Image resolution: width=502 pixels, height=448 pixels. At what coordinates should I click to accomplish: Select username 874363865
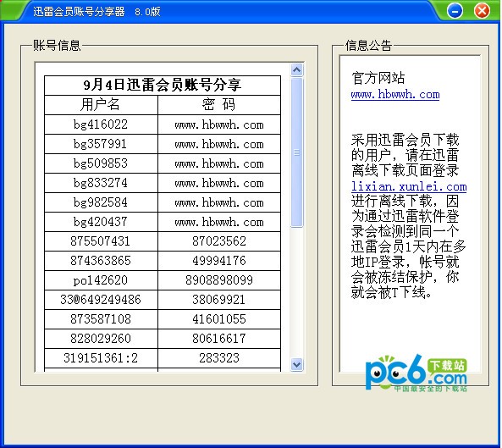(101, 261)
